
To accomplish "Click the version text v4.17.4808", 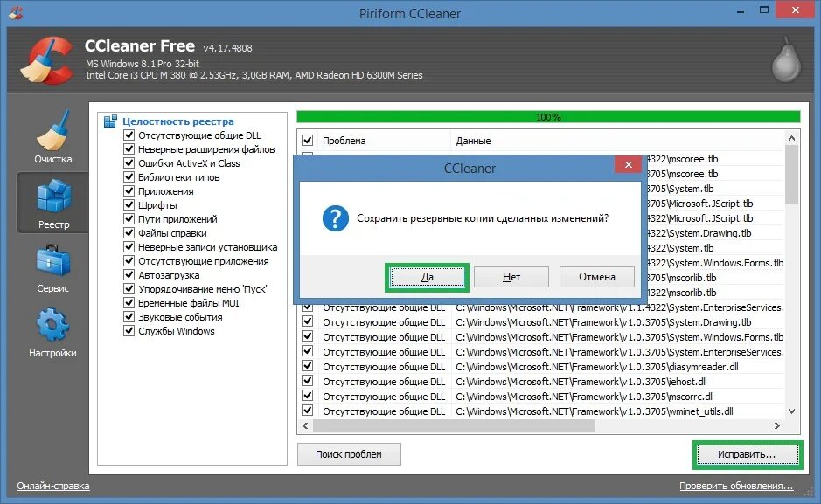I will tap(228, 48).
